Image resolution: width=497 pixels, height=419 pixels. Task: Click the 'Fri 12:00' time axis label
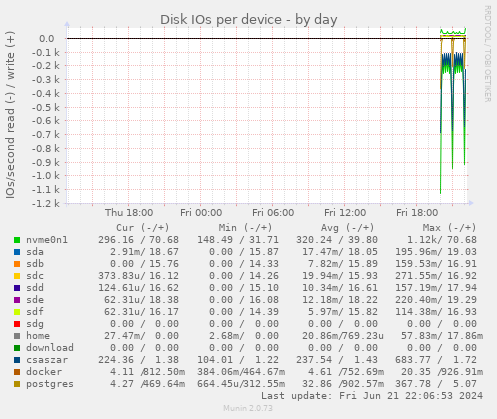click(345, 213)
